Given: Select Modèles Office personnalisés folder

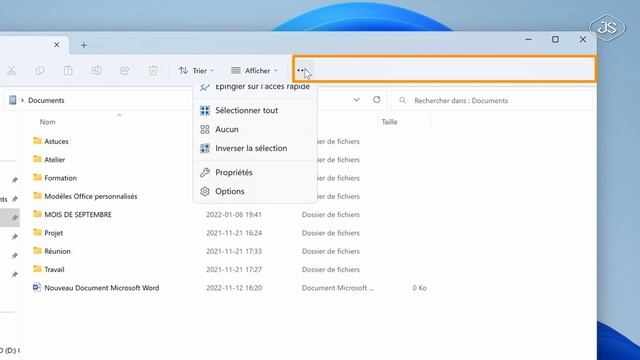Looking at the screenshot, I should pyautogui.click(x=91, y=196).
